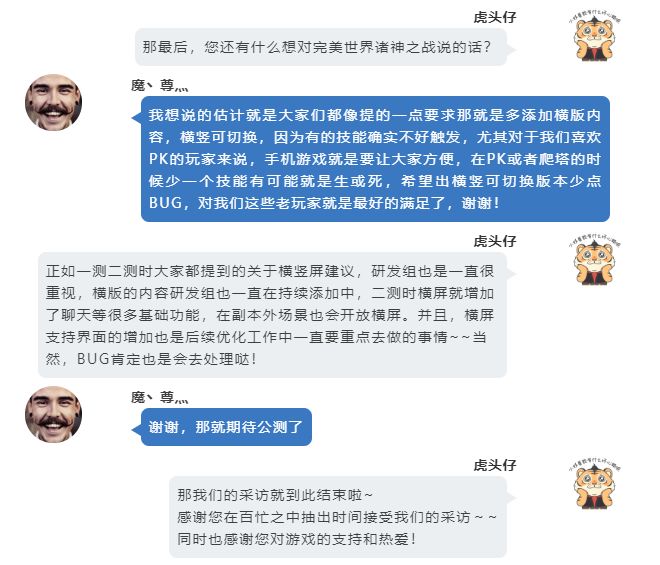Click the text 手机游戏就是要让大家方便 in blue bubble
This screenshot has height=565, width=660.
[360, 160]
